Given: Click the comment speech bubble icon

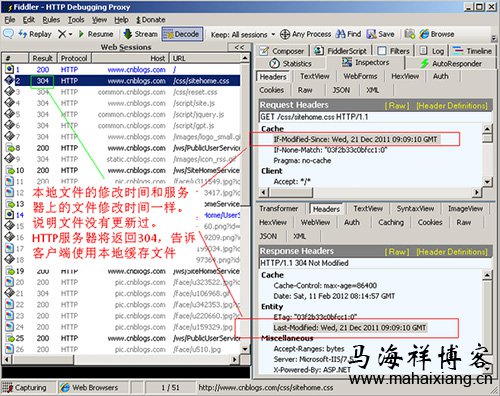Looking at the screenshot, I should [8, 33].
